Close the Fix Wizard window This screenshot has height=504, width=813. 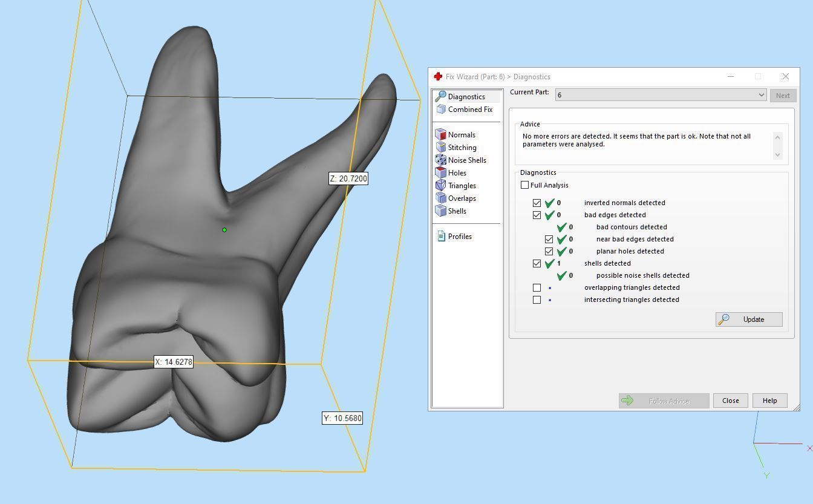pos(785,76)
